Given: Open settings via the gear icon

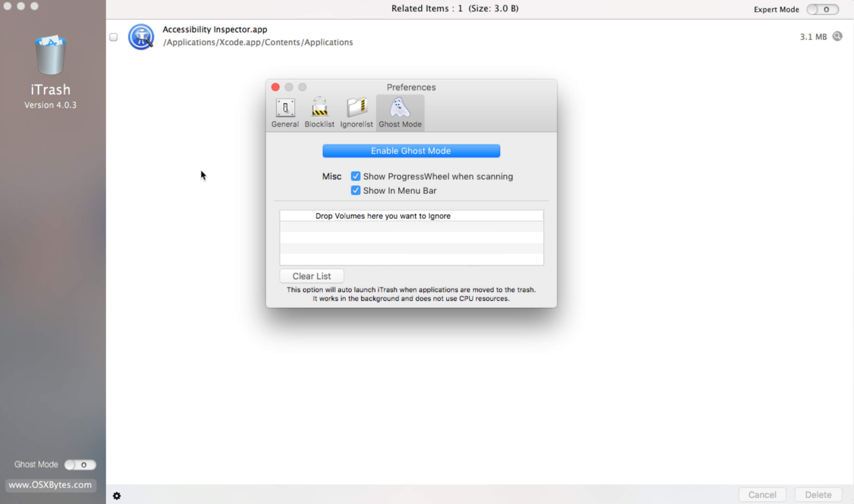Looking at the screenshot, I should [116, 496].
